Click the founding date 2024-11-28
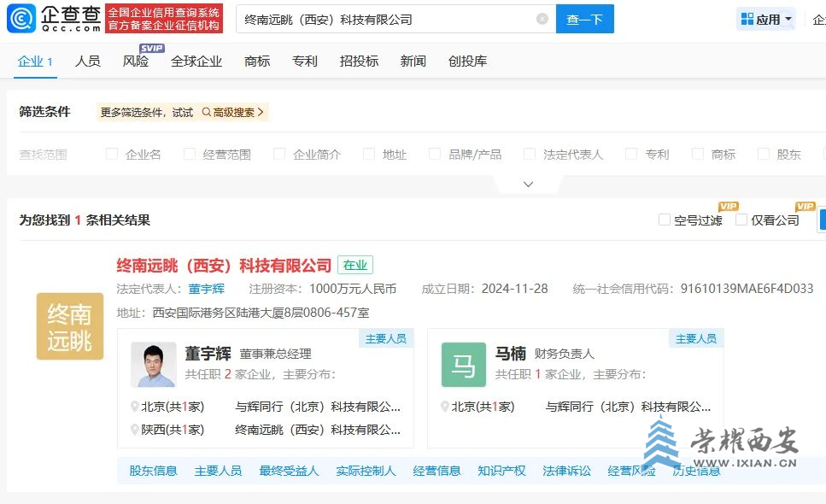The width and height of the screenshot is (826, 504). coord(515,289)
